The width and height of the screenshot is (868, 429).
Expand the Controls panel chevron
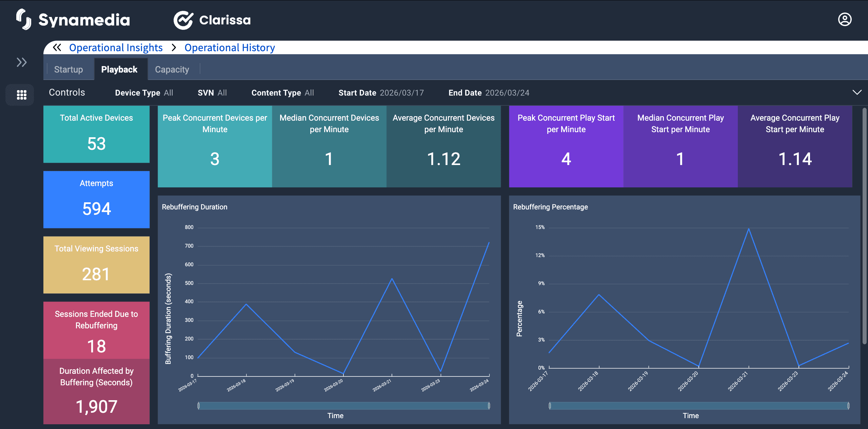tap(857, 93)
